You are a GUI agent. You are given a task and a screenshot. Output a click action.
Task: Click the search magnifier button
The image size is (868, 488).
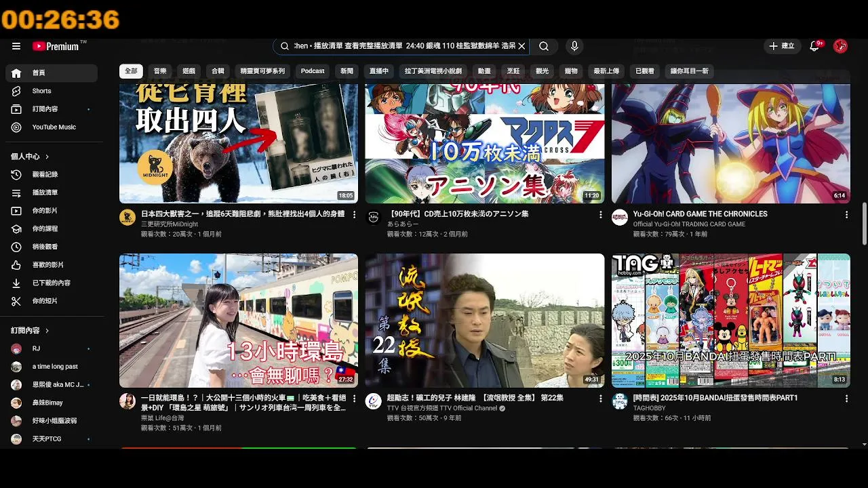pyautogui.click(x=544, y=46)
